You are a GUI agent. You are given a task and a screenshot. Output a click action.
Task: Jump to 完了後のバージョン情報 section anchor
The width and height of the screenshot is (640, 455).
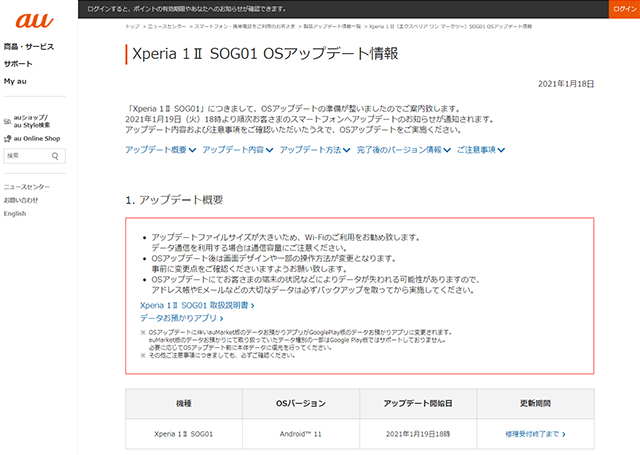(x=402, y=149)
